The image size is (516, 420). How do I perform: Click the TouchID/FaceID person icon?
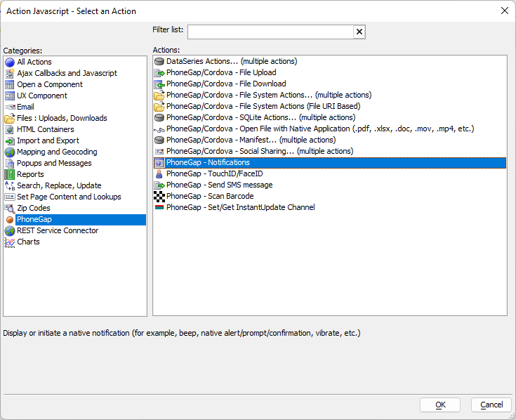(159, 173)
